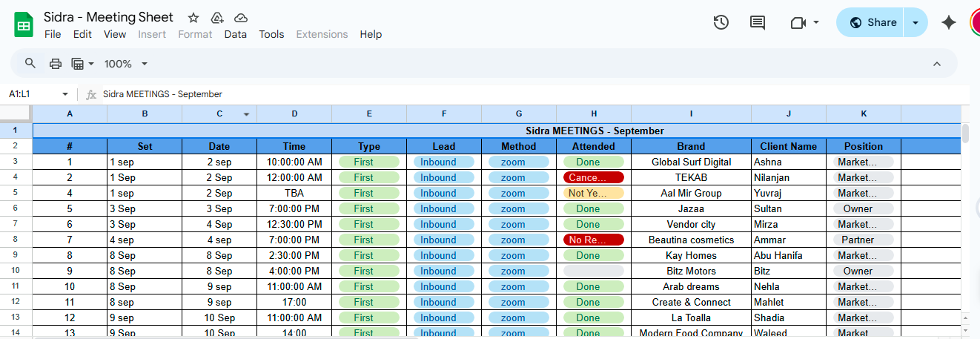Check the cloud document status icon

tap(241, 18)
